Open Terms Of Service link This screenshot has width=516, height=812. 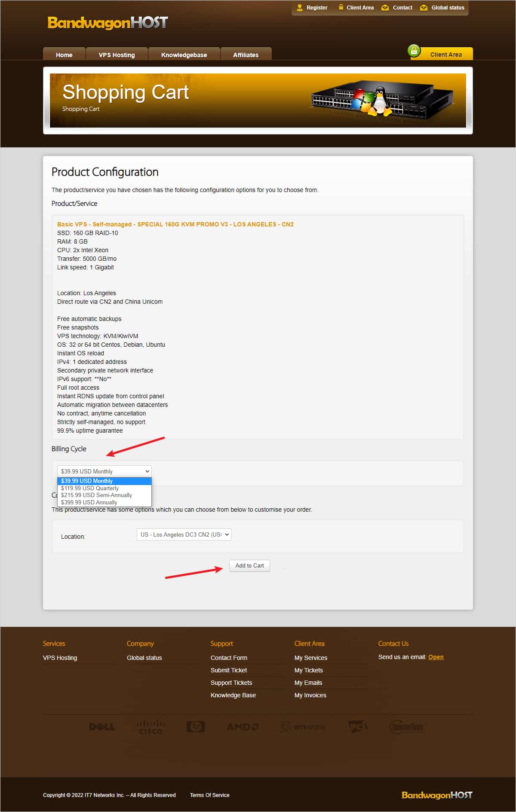coord(209,795)
